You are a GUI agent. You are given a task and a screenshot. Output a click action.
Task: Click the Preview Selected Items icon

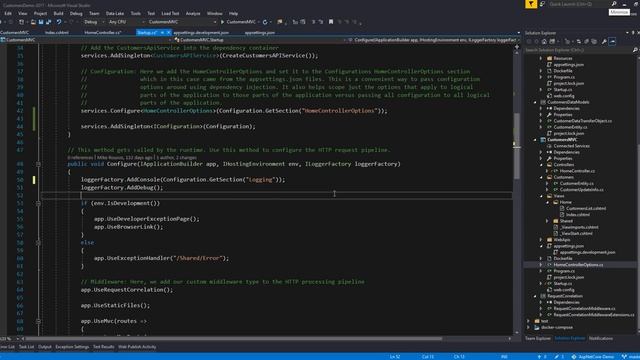pos(612,41)
